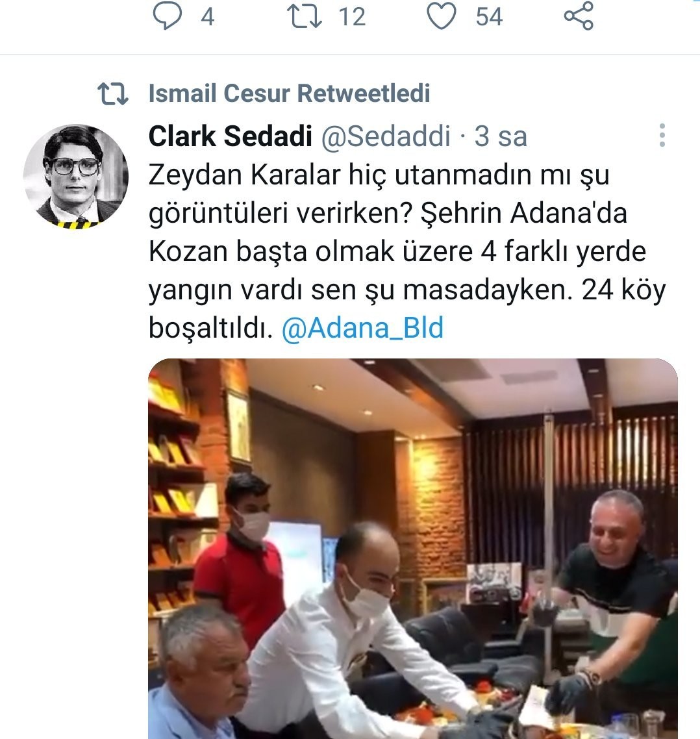Like the tweet with the heart icon

(441, 16)
